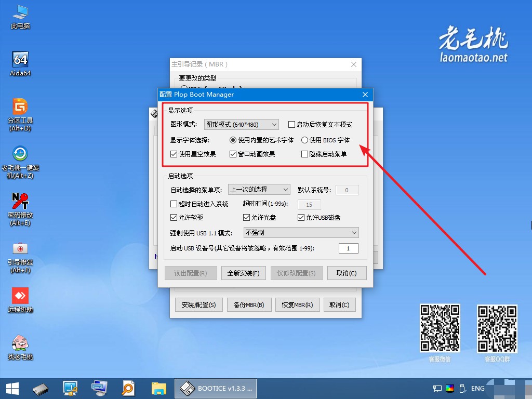Open the 远程协助 desktop icon
This screenshot has height=399, width=532.
click(x=20, y=300)
